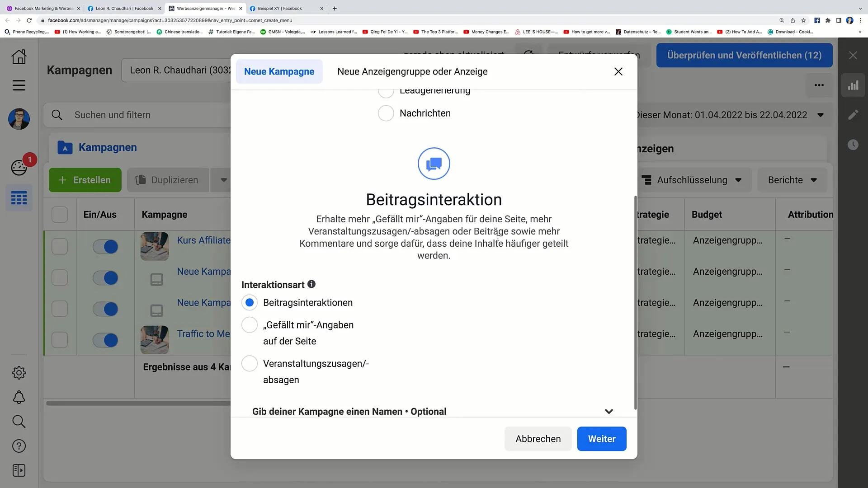Screen dimensions: 868x488
Task: Click the Kampagnen folder icon
Action: [x=65, y=147]
